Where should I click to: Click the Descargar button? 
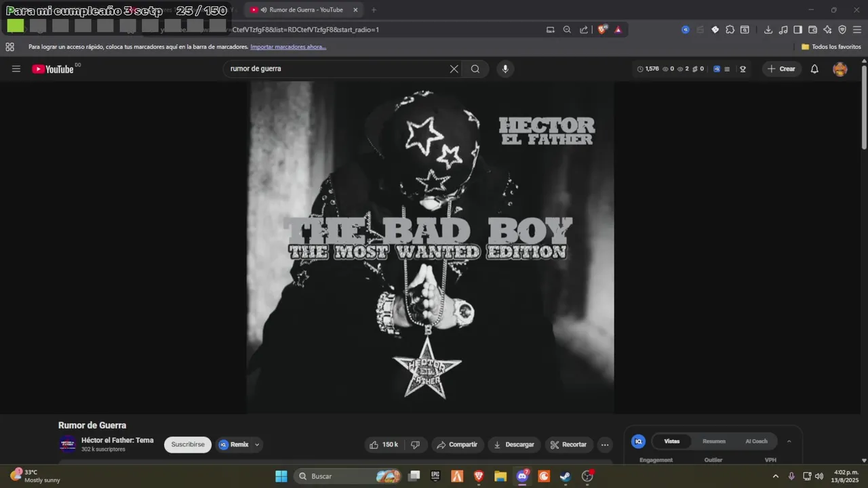(515, 445)
